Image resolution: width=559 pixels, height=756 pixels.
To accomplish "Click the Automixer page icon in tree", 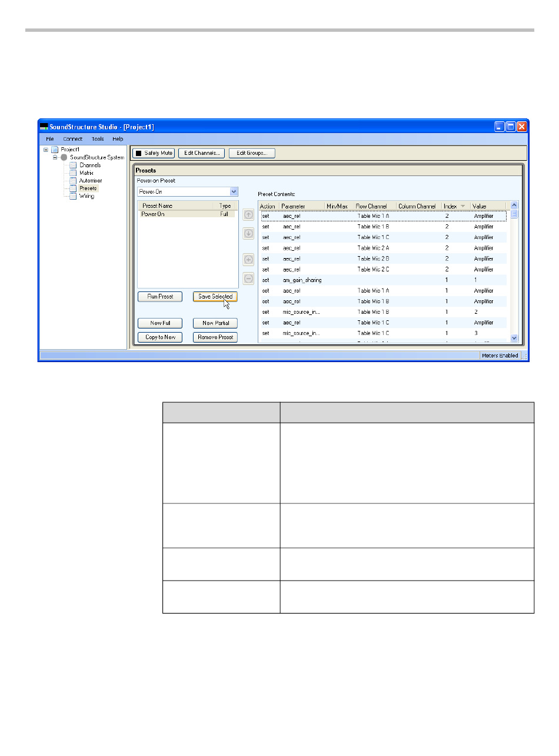I will pos(73,181).
